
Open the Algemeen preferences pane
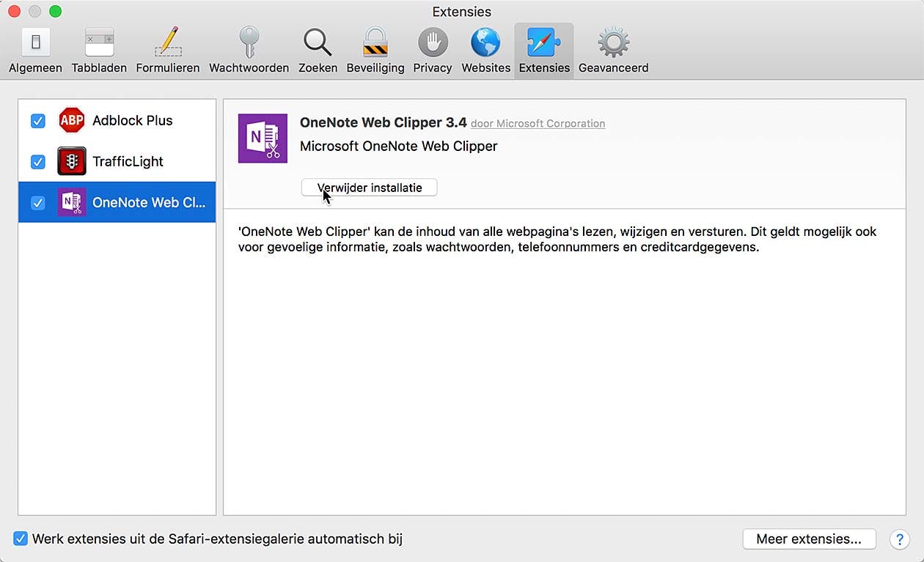[36, 51]
